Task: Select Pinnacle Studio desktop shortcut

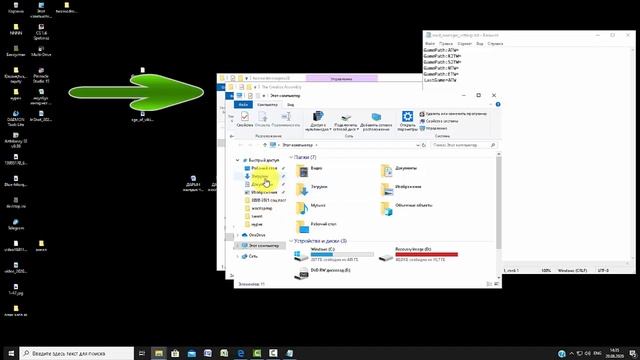Action: pyautogui.click(x=41, y=75)
